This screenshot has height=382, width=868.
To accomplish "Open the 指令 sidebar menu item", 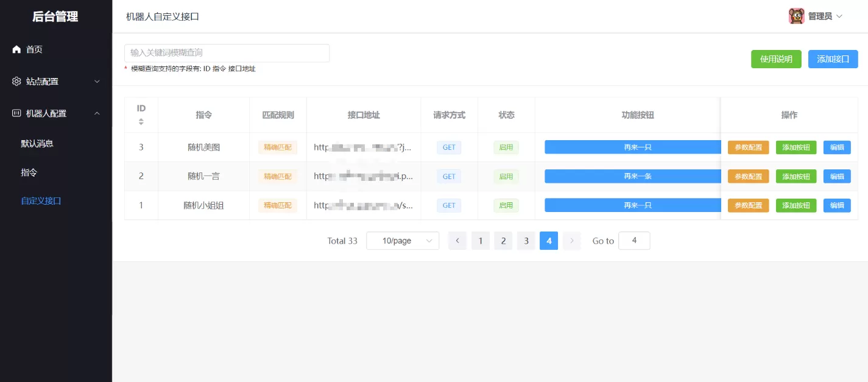I will tap(29, 172).
